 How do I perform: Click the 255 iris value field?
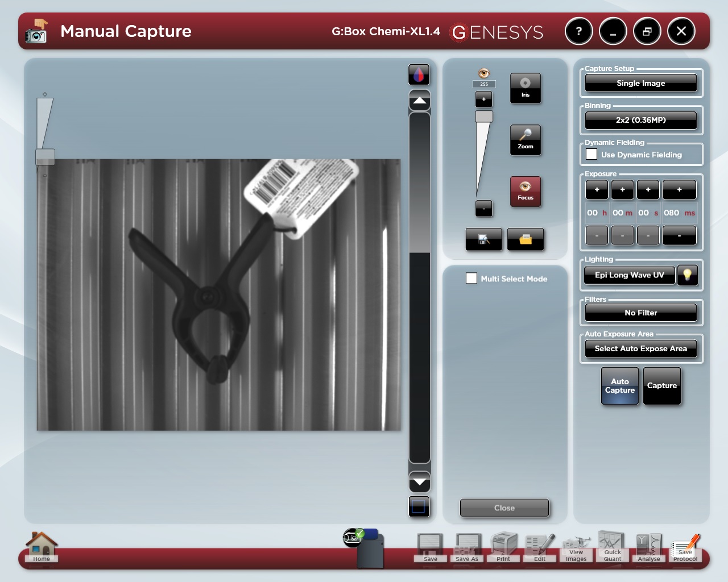pos(484,84)
